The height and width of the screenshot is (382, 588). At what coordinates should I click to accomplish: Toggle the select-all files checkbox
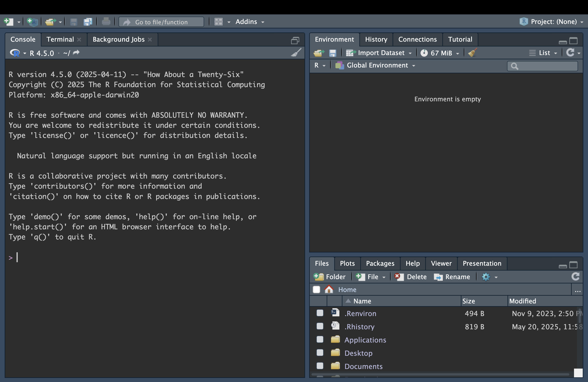[316, 289]
